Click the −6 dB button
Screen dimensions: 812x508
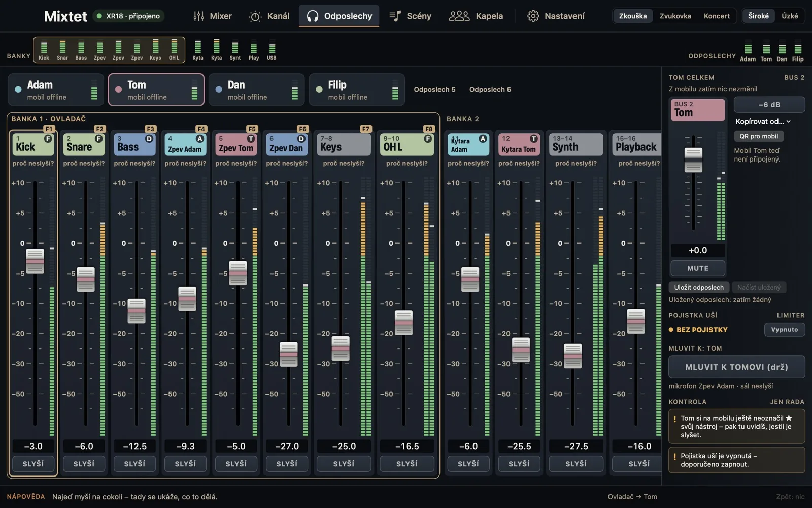click(x=769, y=105)
